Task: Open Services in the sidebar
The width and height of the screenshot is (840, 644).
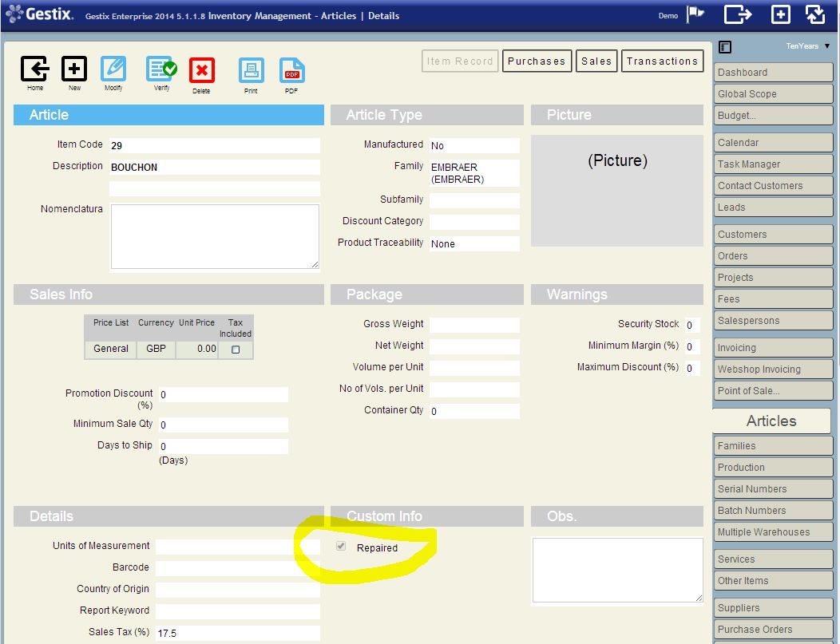Action: coord(773,559)
